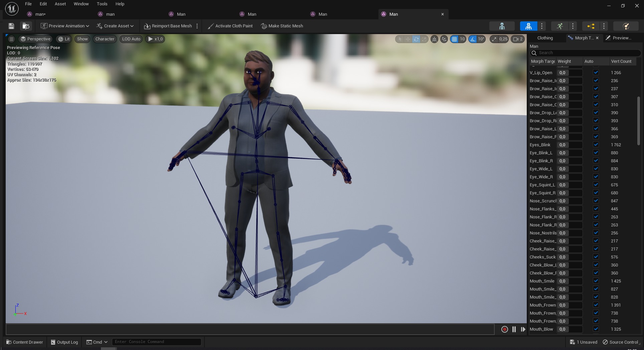Viewport: 644px width, 350px height.
Task: Open Create Asset dropdown
Action: pos(115,26)
